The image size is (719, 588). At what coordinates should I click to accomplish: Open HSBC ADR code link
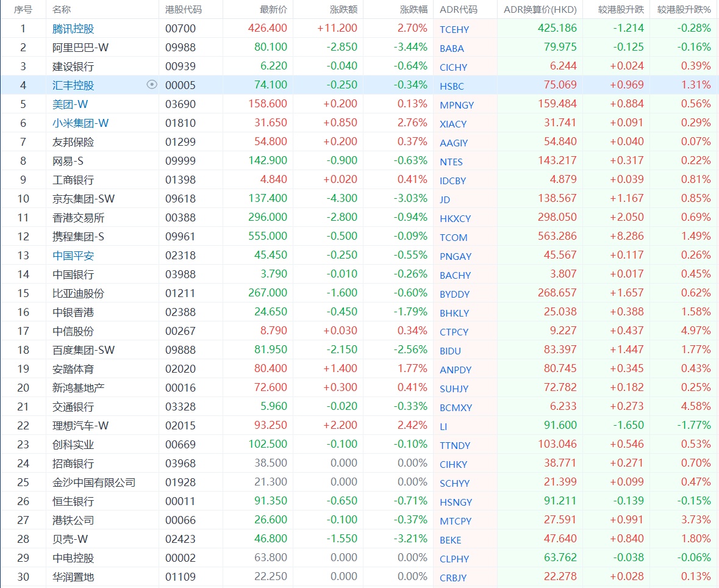[452, 86]
